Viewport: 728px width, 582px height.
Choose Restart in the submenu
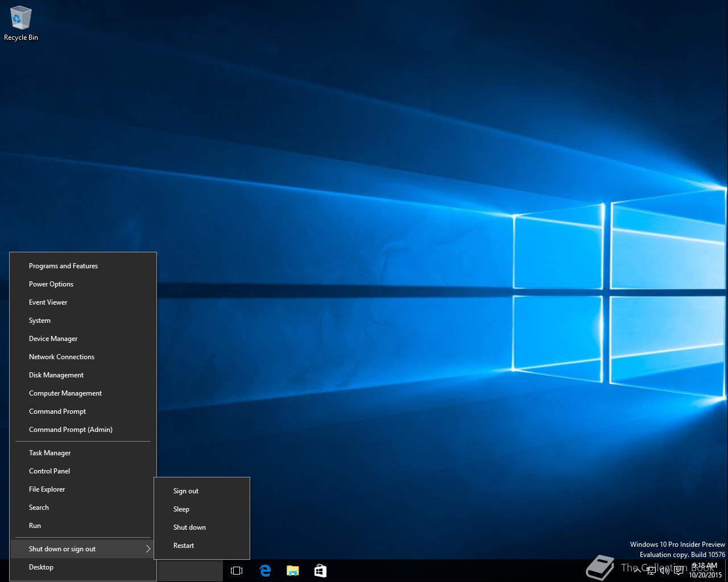click(x=202, y=546)
